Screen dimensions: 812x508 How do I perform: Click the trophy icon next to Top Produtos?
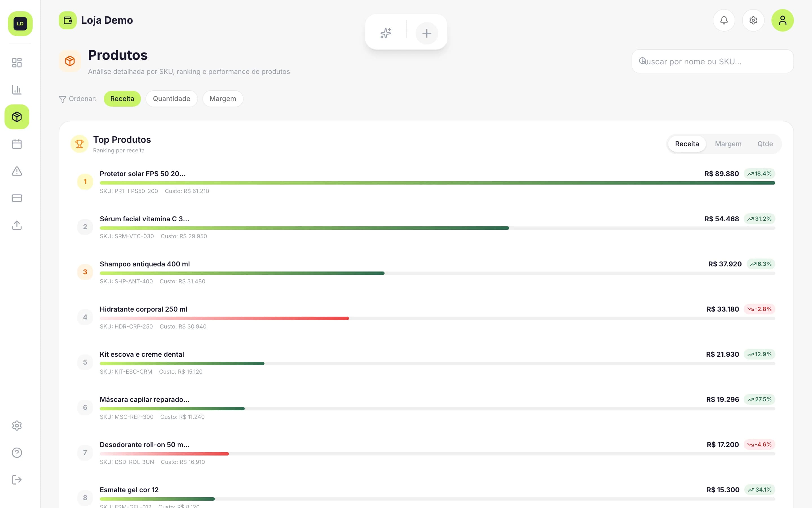click(79, 144)
